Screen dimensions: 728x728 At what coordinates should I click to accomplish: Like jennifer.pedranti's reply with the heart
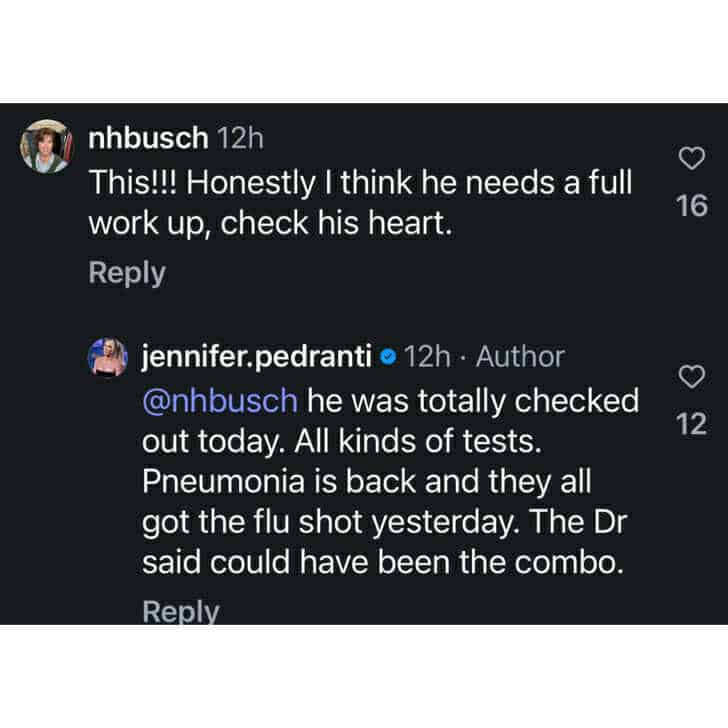click(x=692, y=377)
